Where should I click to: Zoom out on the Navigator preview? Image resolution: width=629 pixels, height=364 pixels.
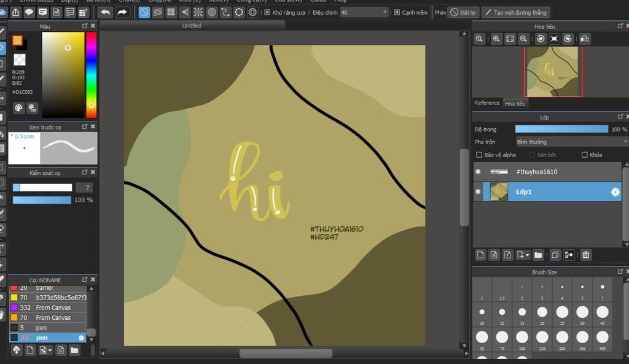click(523, 39)
